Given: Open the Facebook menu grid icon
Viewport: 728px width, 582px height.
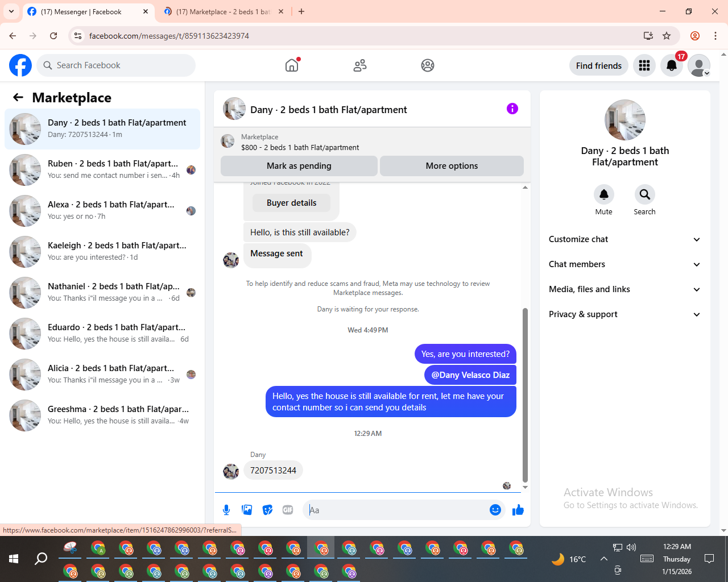Looking at the screenshot, I should 644,65.
